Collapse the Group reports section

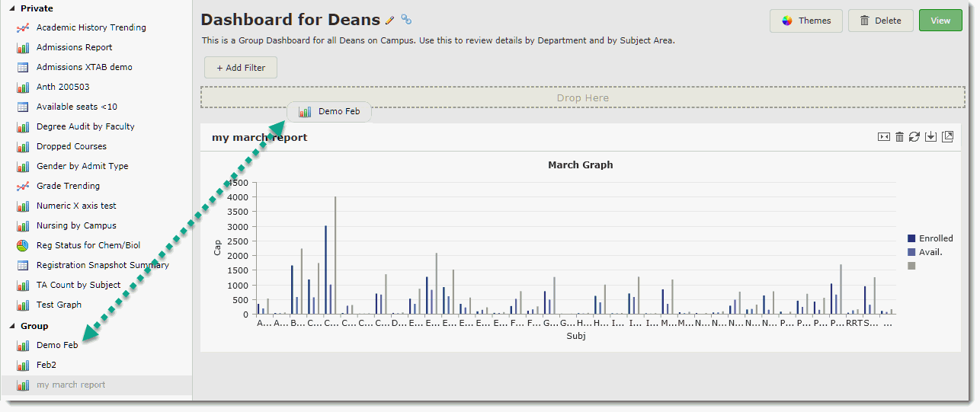pos(11,326)
